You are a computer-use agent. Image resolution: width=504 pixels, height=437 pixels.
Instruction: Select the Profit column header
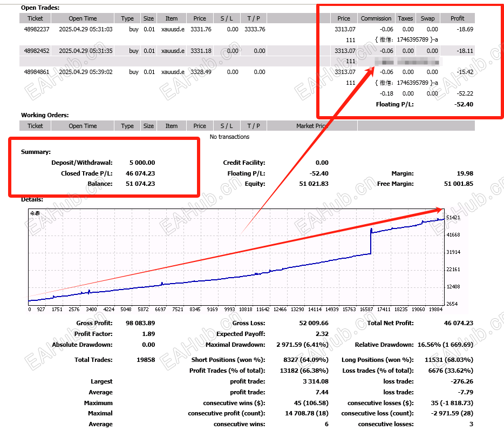457,18
